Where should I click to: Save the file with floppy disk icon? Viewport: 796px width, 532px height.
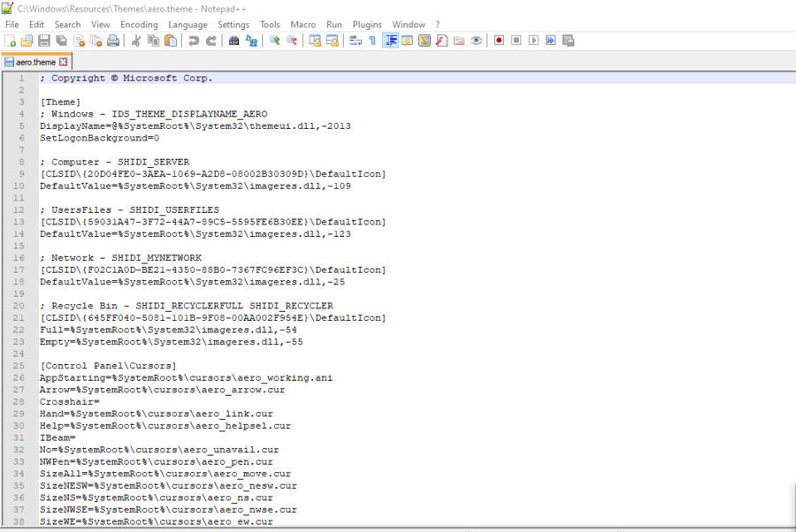click(44, 41)
